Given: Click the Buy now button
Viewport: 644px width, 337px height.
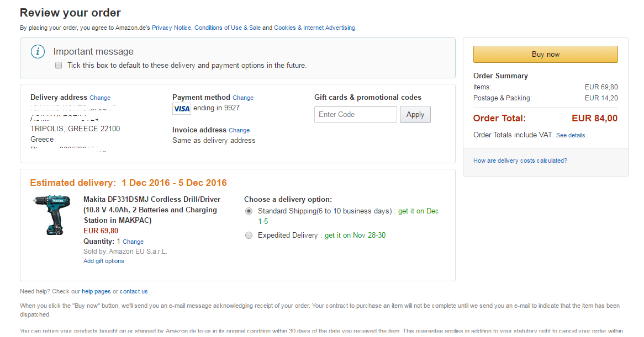Looking at the screenshot, I should point(545,55).
